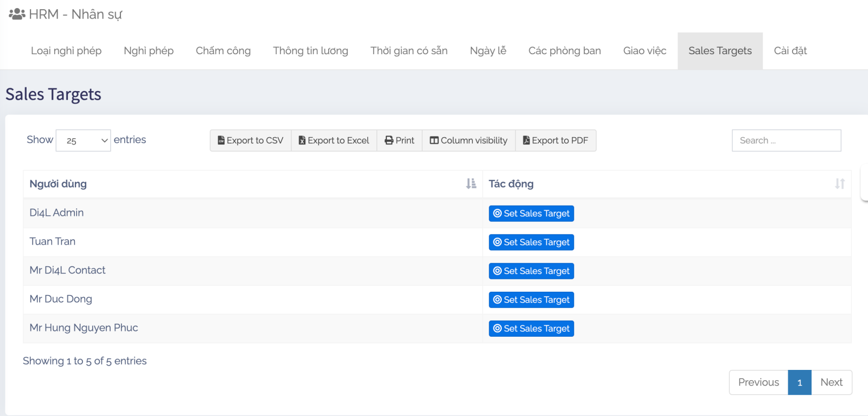Set Sales Target for Mr Duc Dong
Image resolution: width=868 pixels, height=416 pixels.
531,300
